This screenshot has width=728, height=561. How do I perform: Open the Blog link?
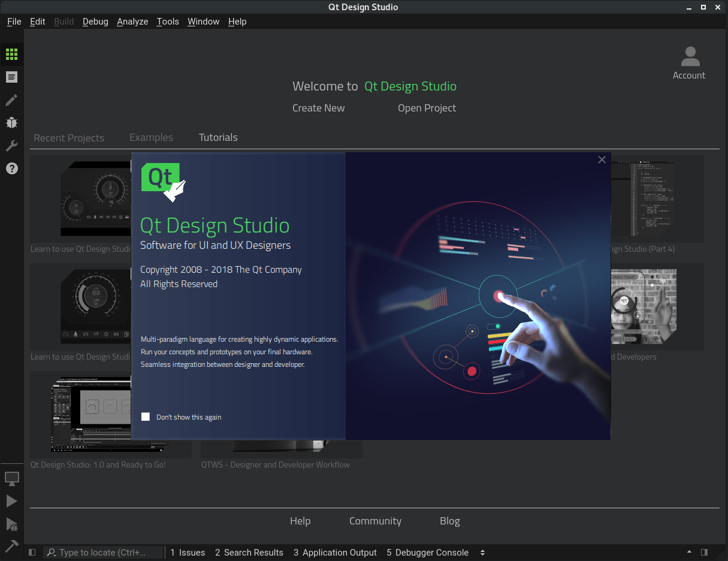pos(450,521)
